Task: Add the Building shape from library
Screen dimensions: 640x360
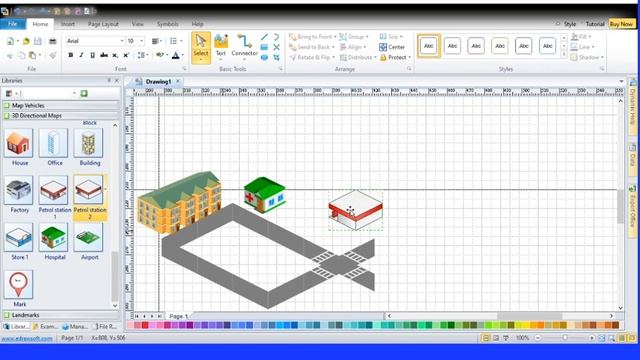Action: pyautogui.click(x=89, y=147)
